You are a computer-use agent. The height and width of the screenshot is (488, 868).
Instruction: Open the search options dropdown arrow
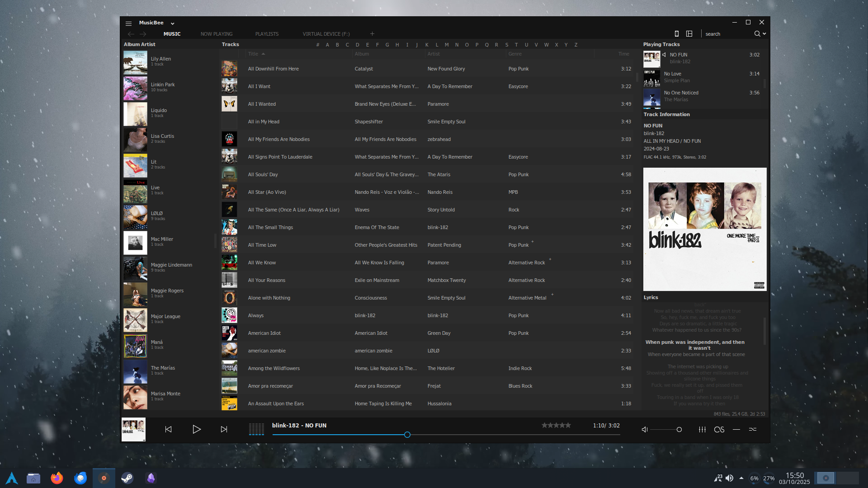pyautogui.click(x=764, y=34)
